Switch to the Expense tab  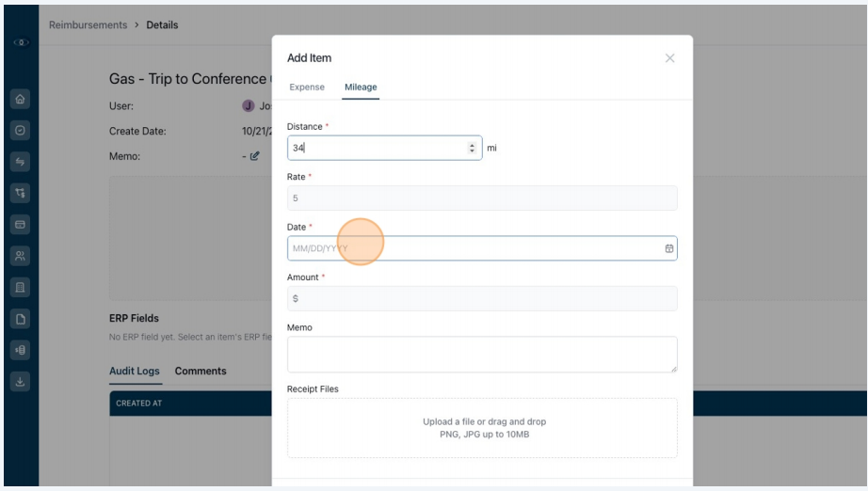point(307,87)
